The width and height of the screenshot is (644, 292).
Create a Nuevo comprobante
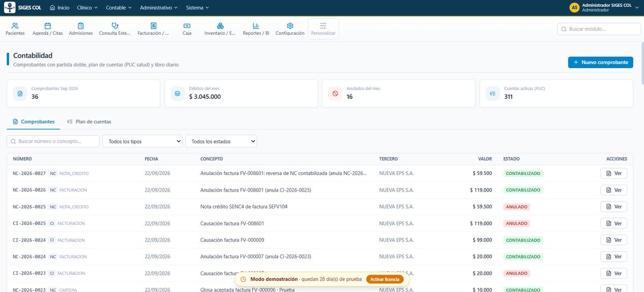click(600, 62)
